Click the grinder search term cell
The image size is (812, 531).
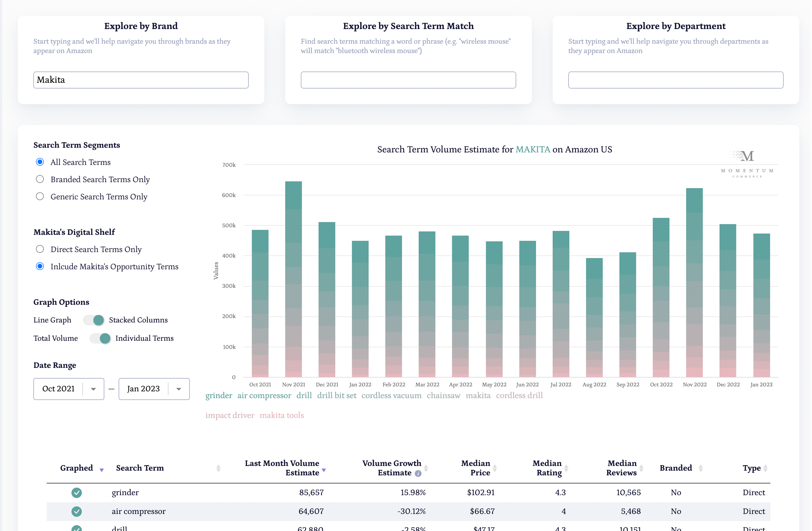(x=125, y=492)
